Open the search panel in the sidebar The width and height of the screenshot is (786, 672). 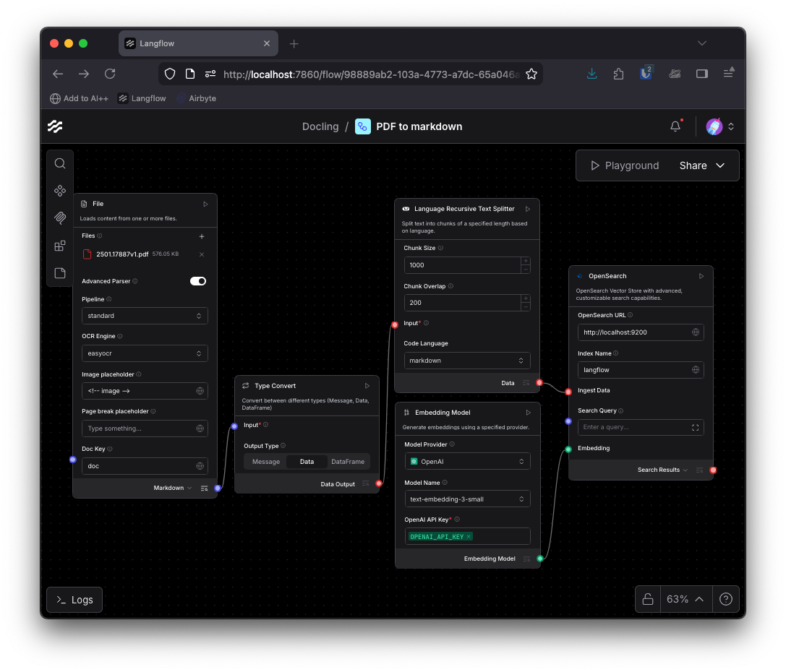60,163
